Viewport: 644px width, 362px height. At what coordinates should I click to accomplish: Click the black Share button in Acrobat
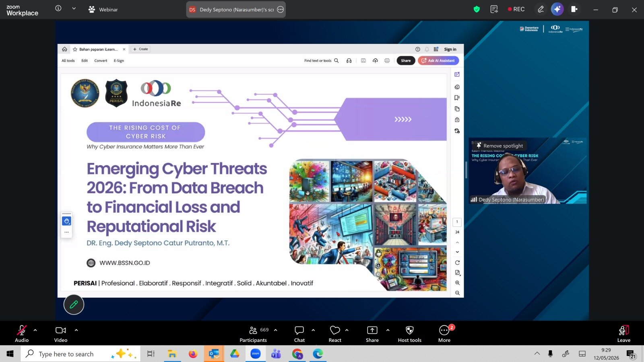pos(406,61)
